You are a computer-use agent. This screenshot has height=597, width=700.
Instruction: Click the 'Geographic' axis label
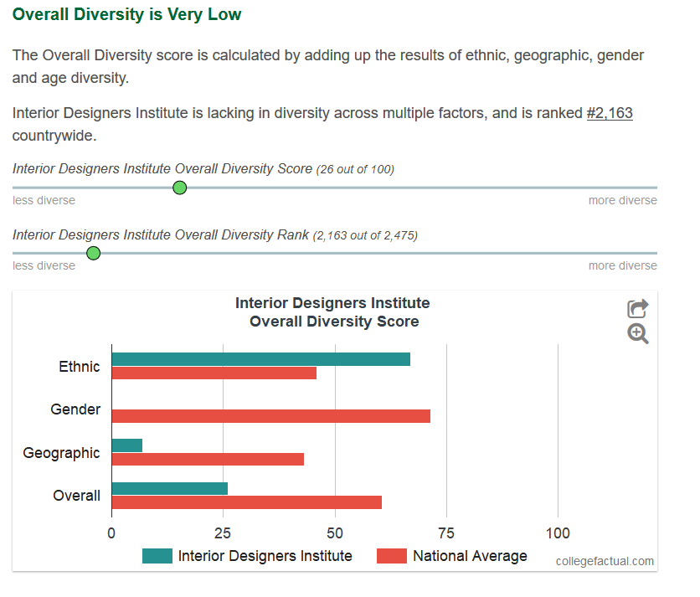(62, 453)
